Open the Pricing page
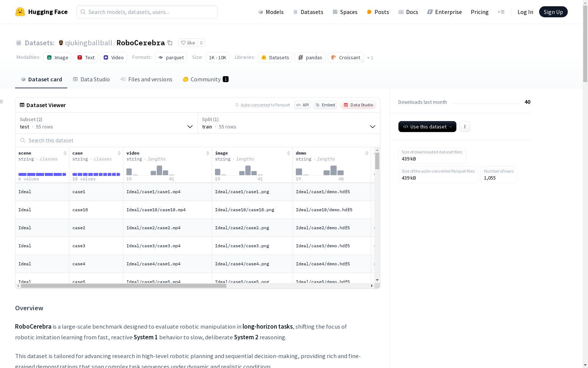Screen dimensions: 588x368 pyautogui.click(x=480, y=12)
